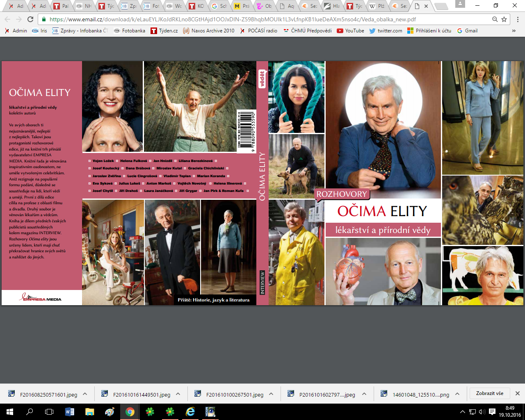Reload the page with the refresh icon

click(30, 19)
